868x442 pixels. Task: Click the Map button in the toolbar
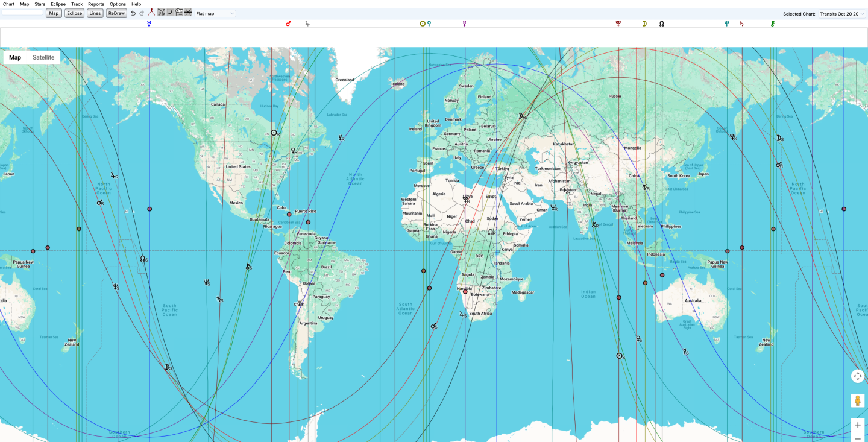point(54,13)
